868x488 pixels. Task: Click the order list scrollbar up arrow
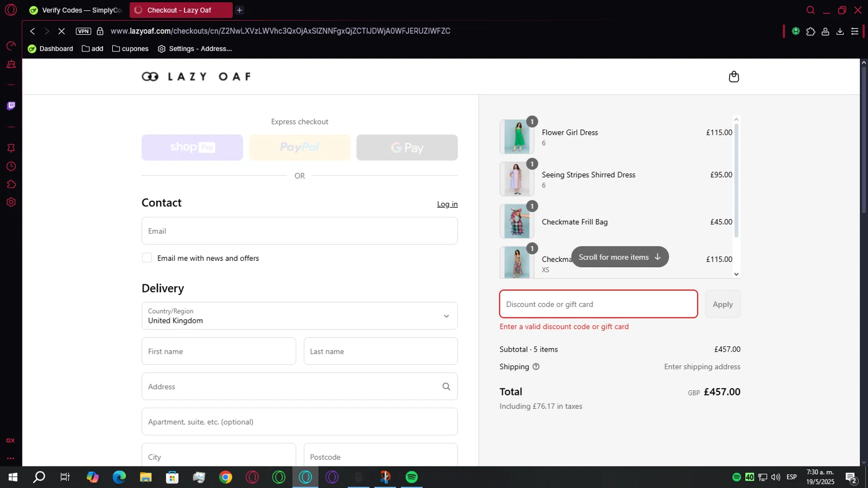[x=736, y=119]
